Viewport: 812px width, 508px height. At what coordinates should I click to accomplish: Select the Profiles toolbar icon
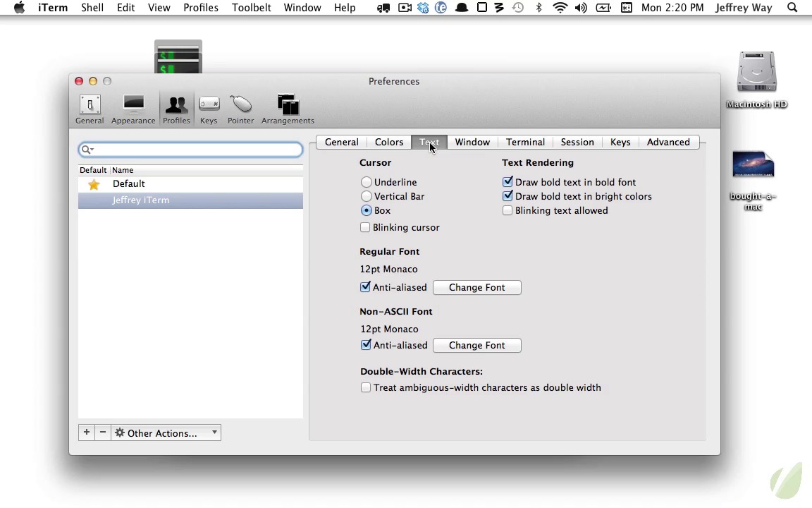point(176,109)
